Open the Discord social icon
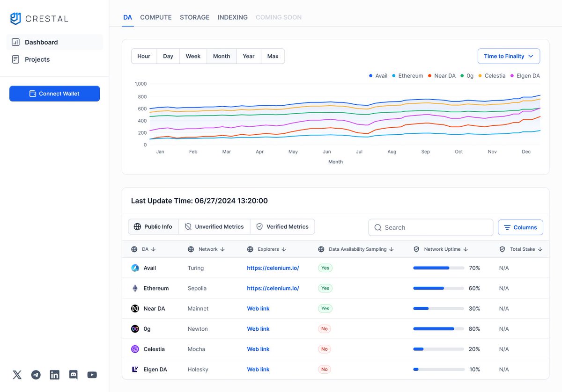This screenshot has height=392, width=562. coord(74,375)
